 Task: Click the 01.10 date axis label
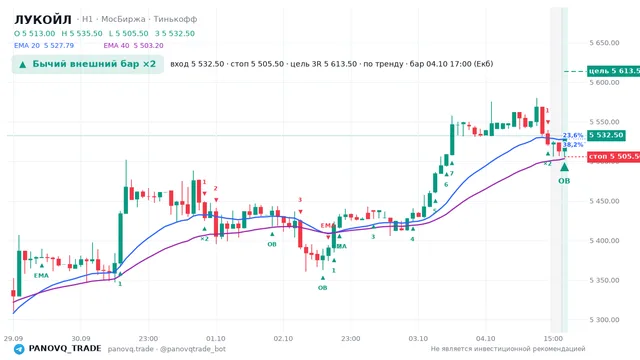pos(216,339)
